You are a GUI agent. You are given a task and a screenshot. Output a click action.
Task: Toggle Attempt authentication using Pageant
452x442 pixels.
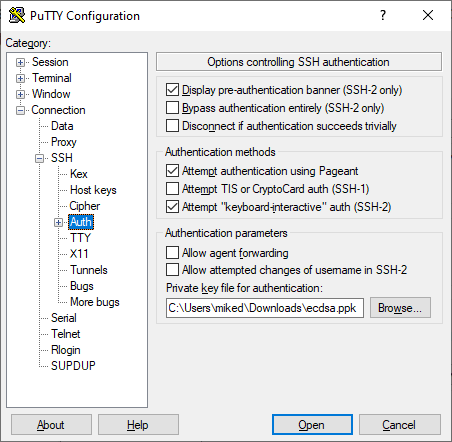pos(172,171)
